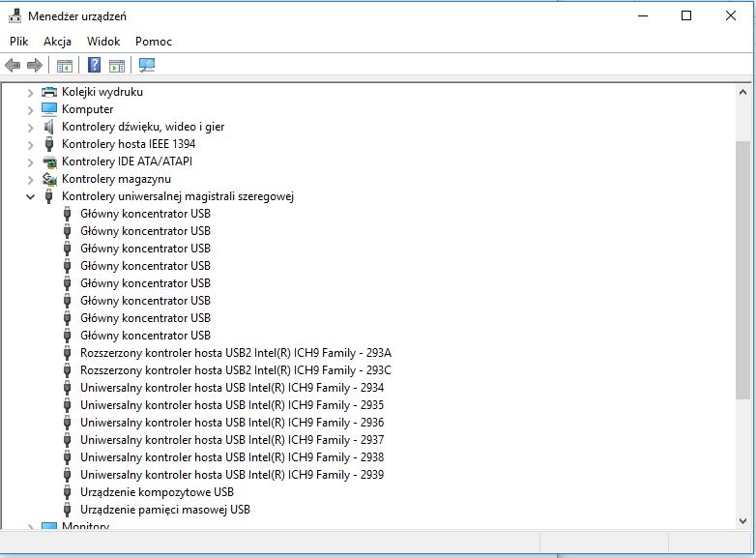Click the Kontrolery magazynu icon
Image resolution: width=756 pixels, height=558 pixels.
click(x=49, y=179)
